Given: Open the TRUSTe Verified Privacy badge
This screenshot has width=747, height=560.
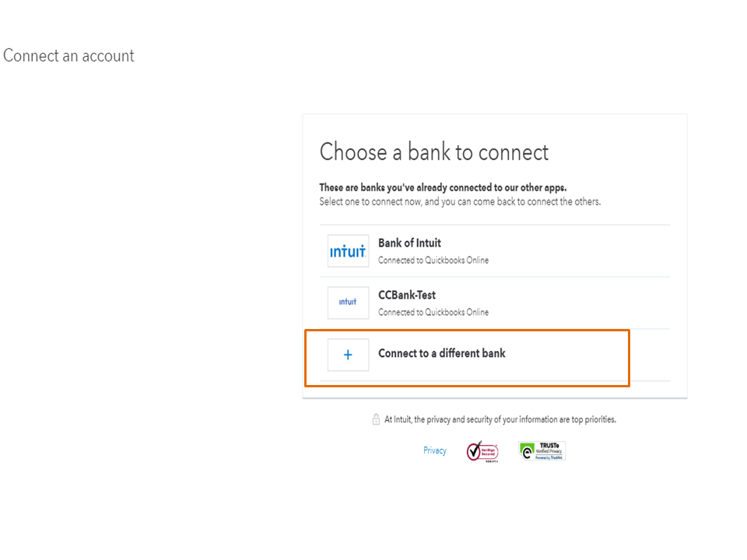Looking at the screenshot, I should coord(542,451).
